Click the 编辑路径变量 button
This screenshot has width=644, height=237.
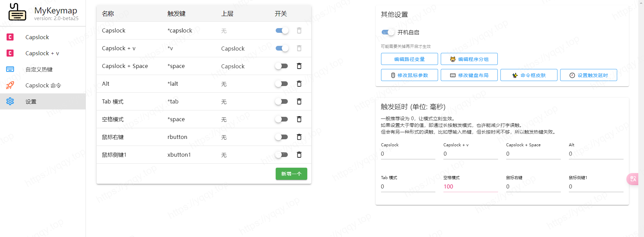(409, 59)
